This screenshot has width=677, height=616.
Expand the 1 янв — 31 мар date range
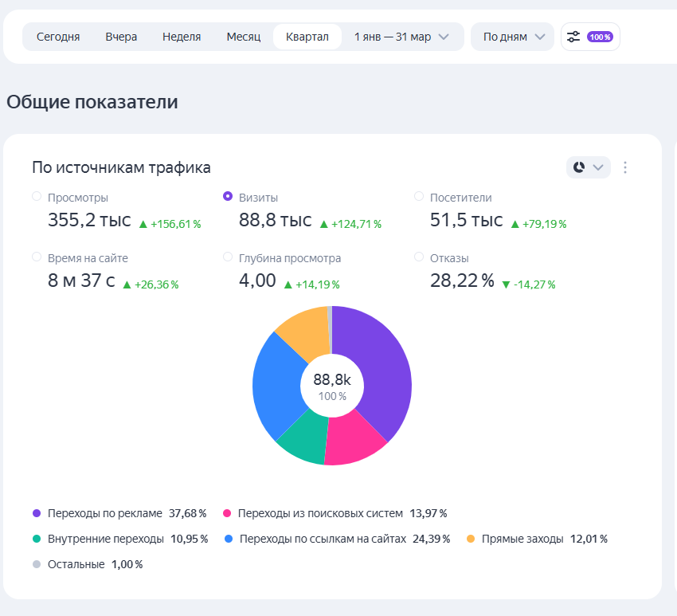402,37
